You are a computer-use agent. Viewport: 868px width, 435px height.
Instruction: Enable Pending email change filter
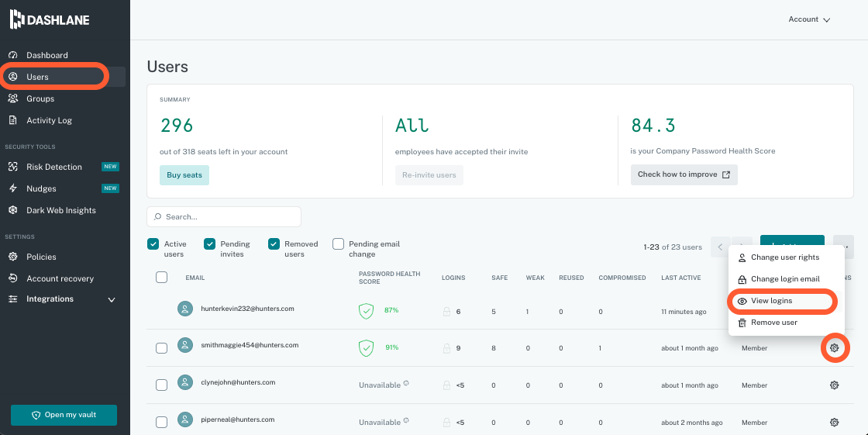pos(338,244)
